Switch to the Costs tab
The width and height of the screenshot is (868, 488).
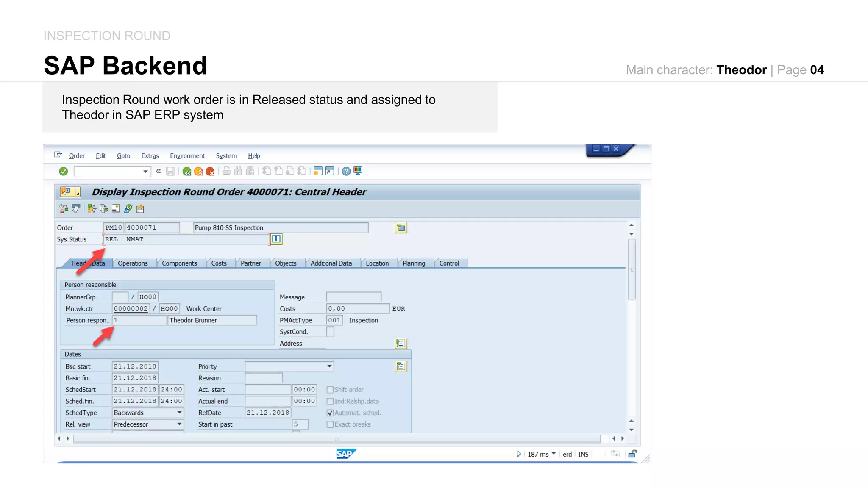[x=219, y=263]
